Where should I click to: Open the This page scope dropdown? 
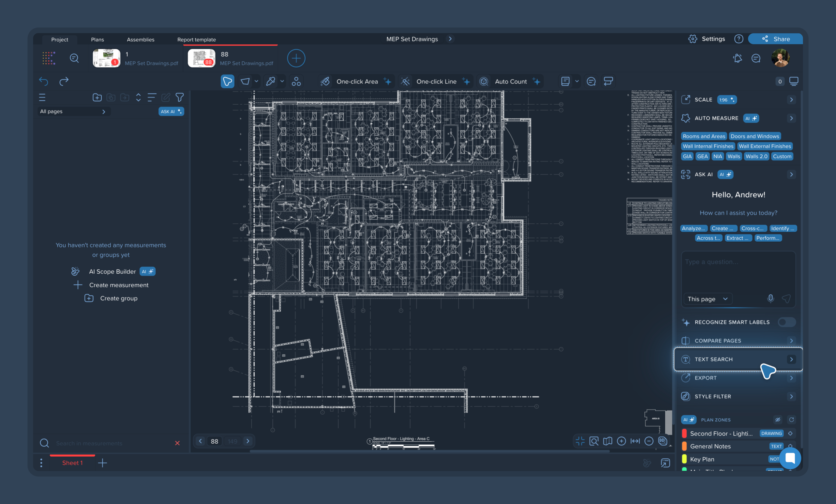[707, 299]
